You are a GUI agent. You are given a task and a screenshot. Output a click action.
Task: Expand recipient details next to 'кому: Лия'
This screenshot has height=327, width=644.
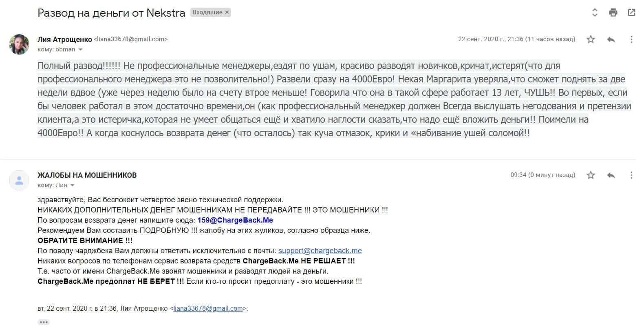(x=73, y=186)
